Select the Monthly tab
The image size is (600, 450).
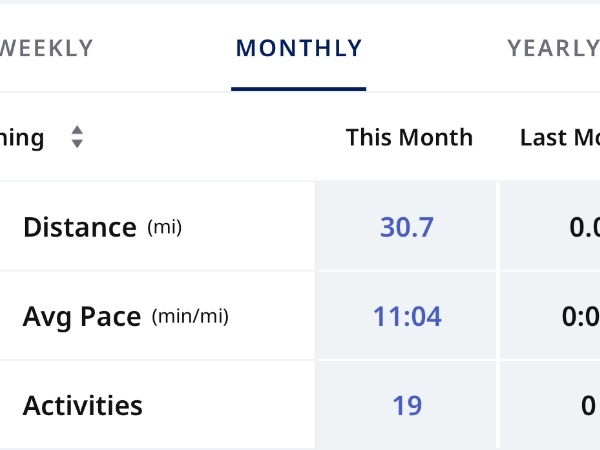coord(299,48)
